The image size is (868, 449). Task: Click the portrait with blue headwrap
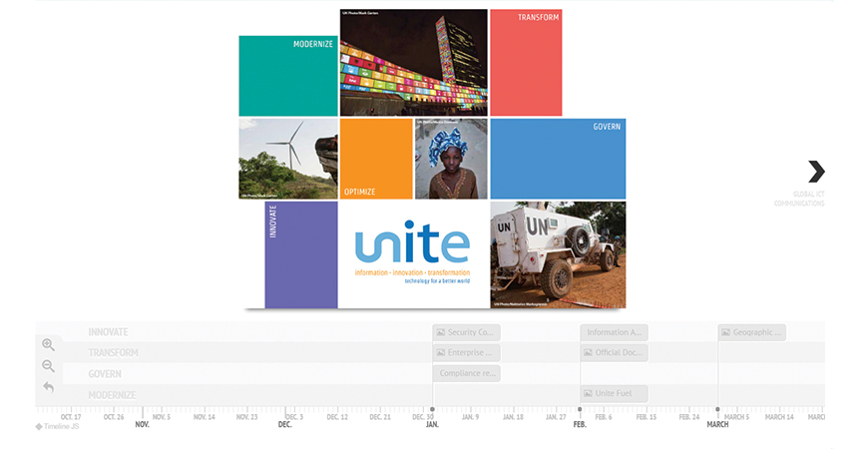point(451,159)
